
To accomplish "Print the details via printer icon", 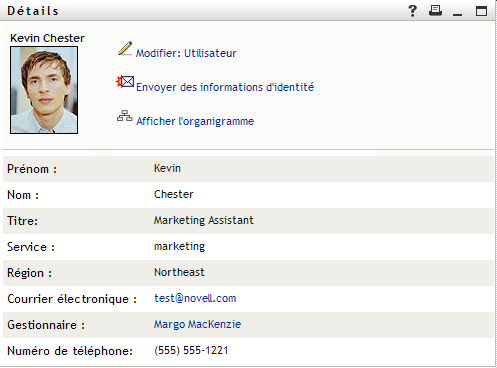I will coord(435,11).
